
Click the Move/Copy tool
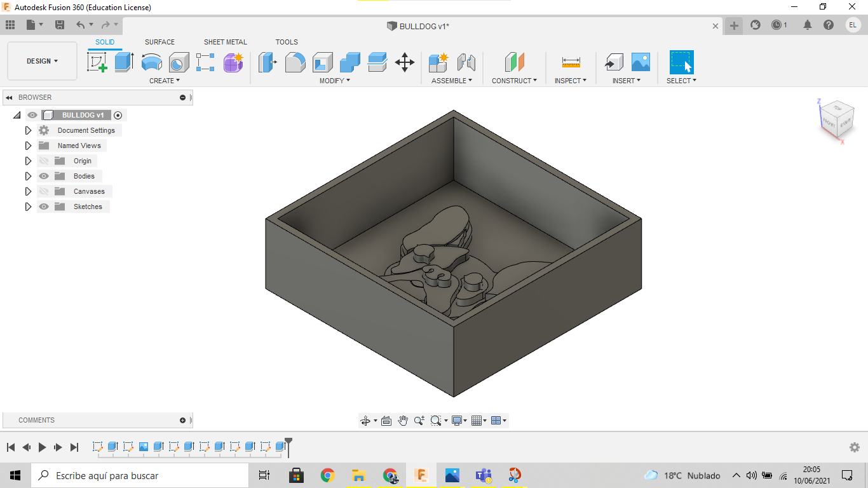(405, 62)
